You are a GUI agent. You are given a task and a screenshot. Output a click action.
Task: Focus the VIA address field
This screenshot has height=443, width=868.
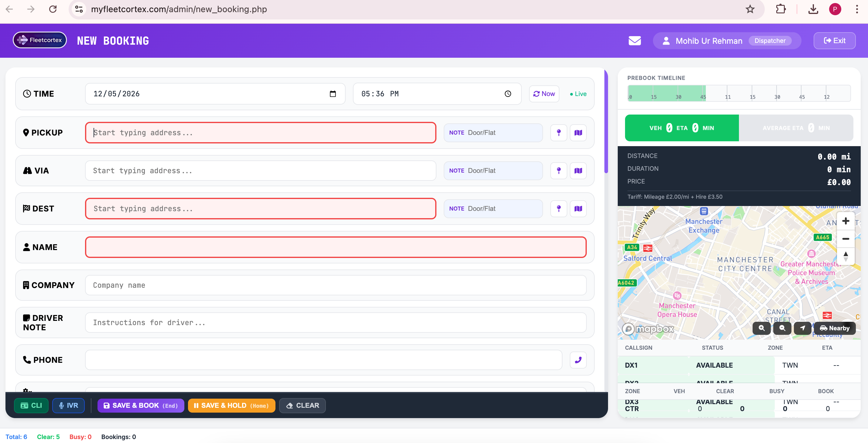point(261,170)
